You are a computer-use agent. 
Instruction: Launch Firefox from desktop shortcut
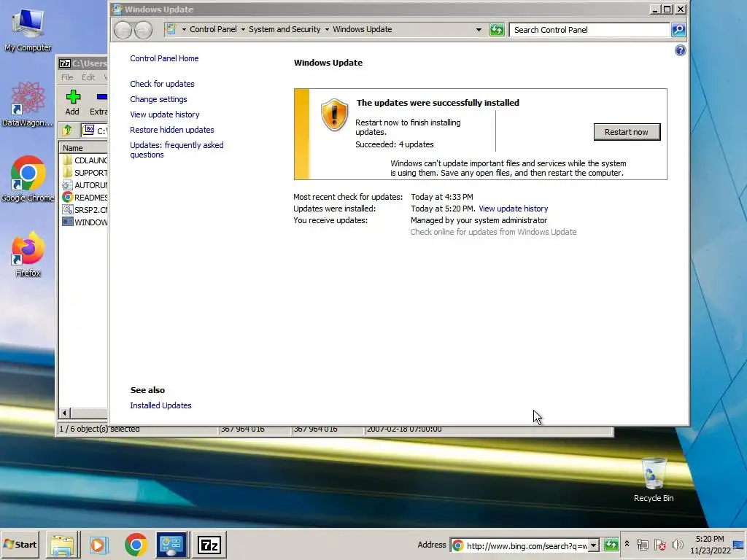point(28,253)
